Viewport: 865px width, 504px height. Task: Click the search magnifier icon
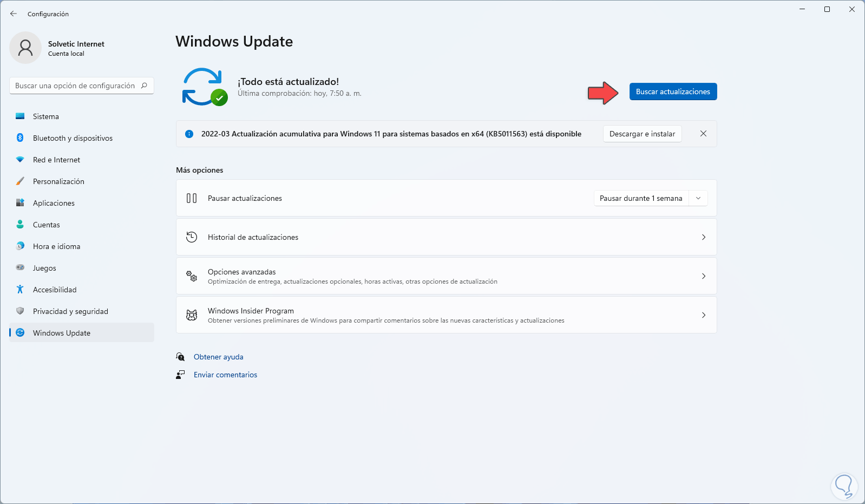pyautogui.click(x=144, y=86)
